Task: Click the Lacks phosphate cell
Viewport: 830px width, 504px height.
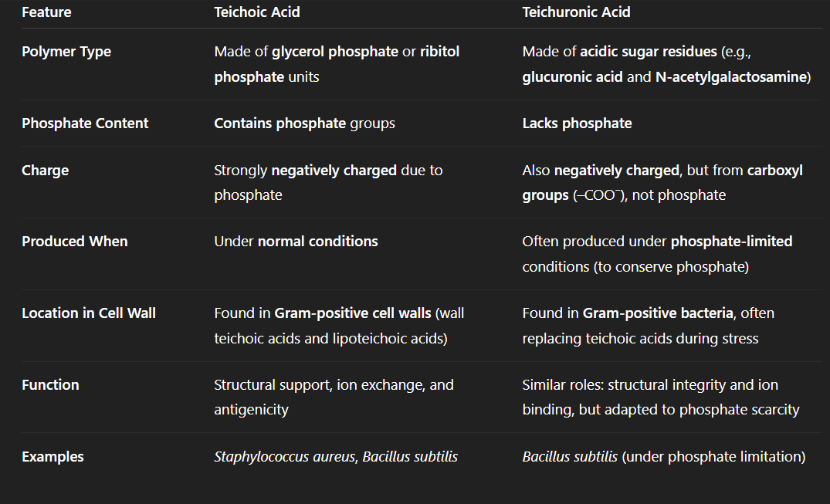Action: pos(577,123)
